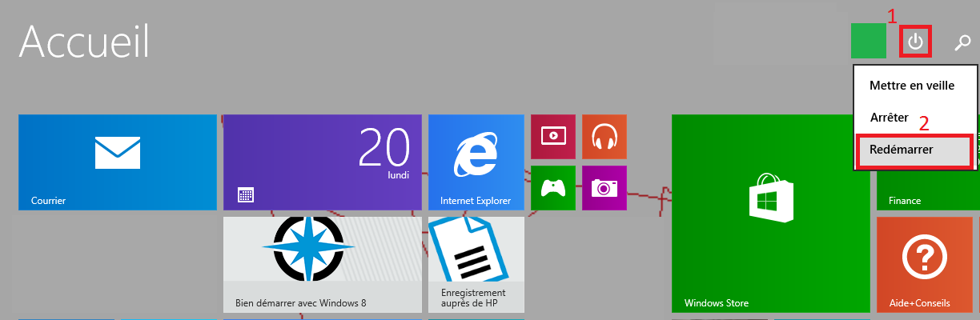The width and height of the screenshot is (980, 320).
Task: Open the green Xbox Games tile
Action: (x=553, y=188)
